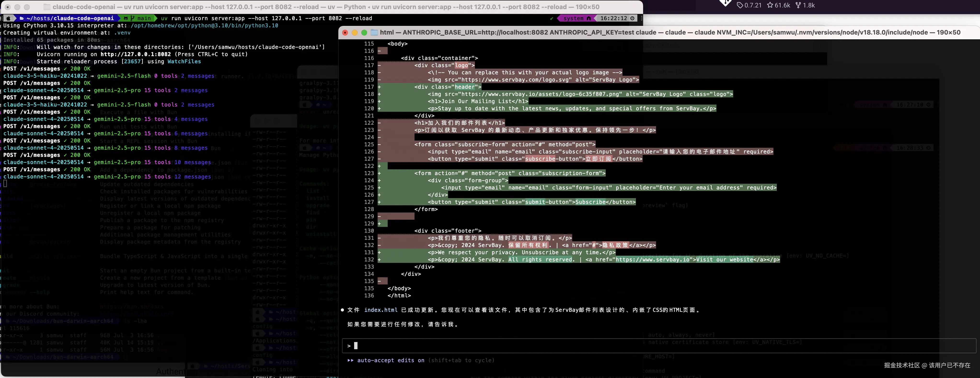Screen dimensions: 980x378
Task: Click the http://127.0.0.1:8082 Uvicorn URL
Action: click(x=135, y=54)
